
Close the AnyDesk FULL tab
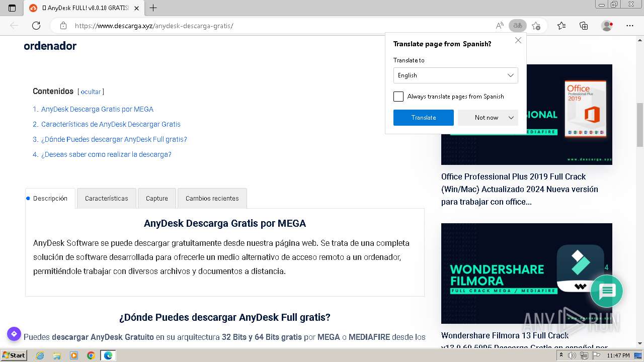point(136,8)
